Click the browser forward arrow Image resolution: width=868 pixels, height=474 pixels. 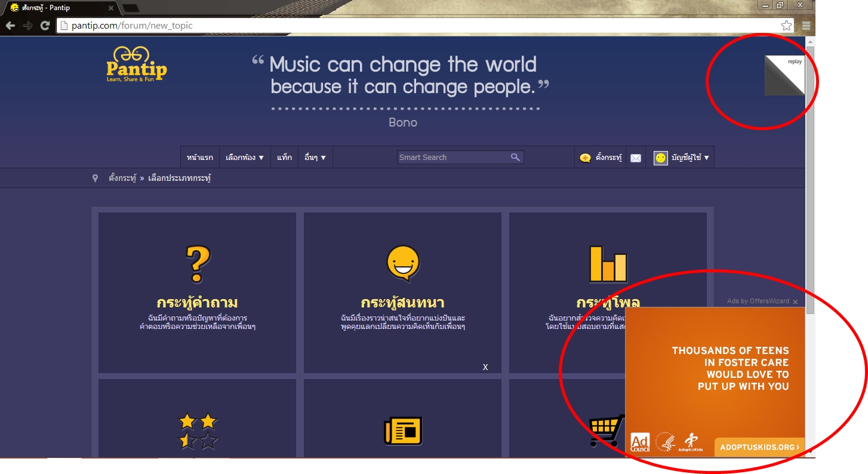click(x=27, y=26)
